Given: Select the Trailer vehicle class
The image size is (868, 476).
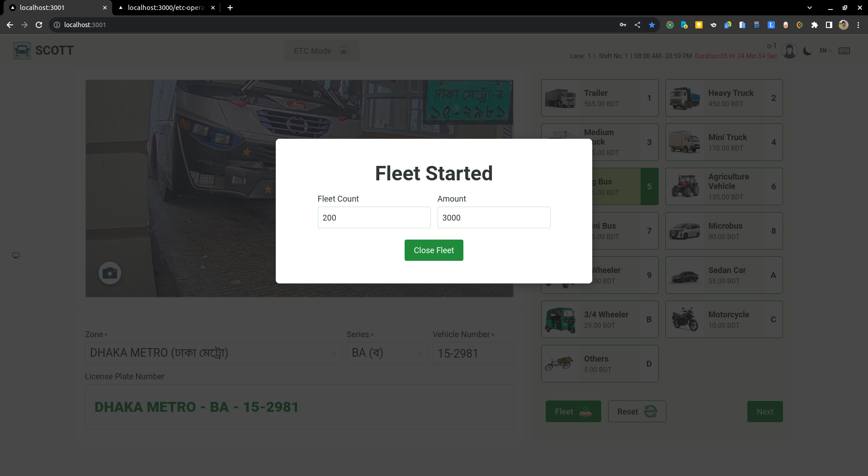Looking at the screenshot, I should pyautogui.click(x=599, y=98).
